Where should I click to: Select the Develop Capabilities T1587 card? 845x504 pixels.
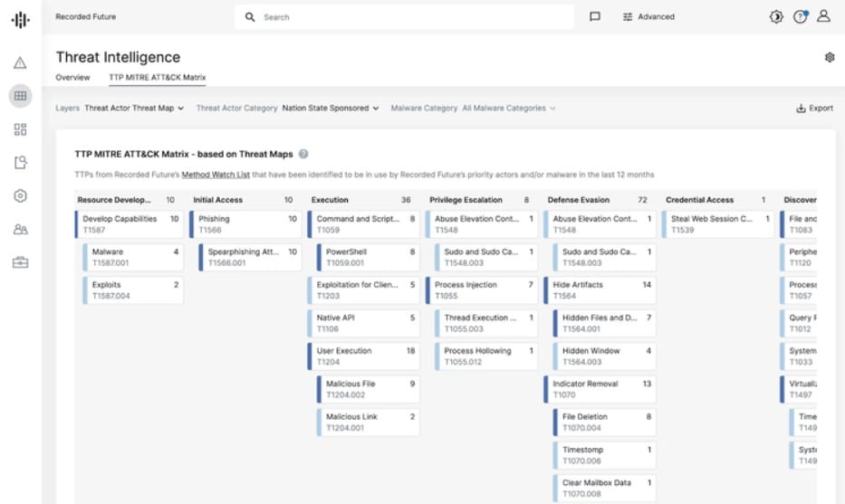coord(130,224)
